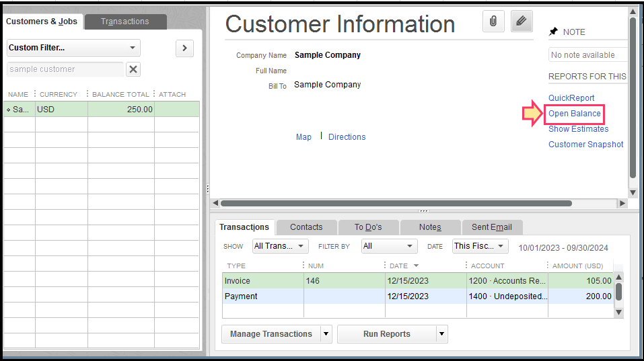
Task: Select the Payment transaction row
Action: coord(418,296)
